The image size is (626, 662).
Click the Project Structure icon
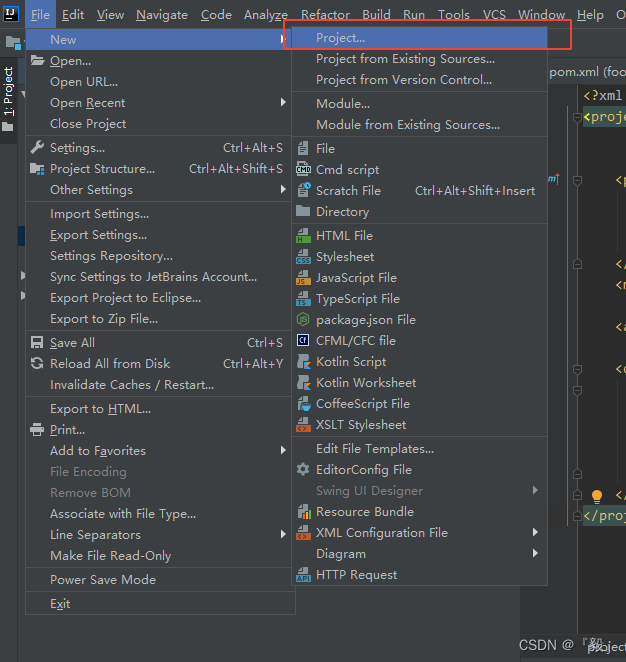[37, 169]
